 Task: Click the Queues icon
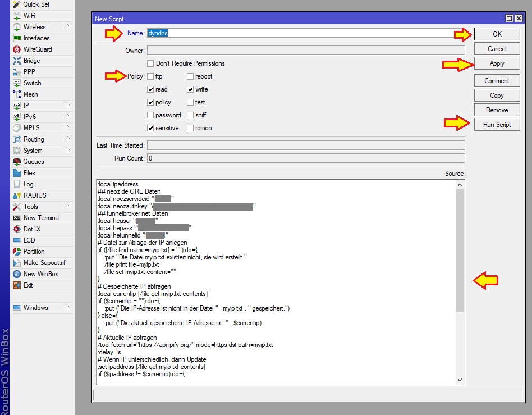tap(17, 162)
